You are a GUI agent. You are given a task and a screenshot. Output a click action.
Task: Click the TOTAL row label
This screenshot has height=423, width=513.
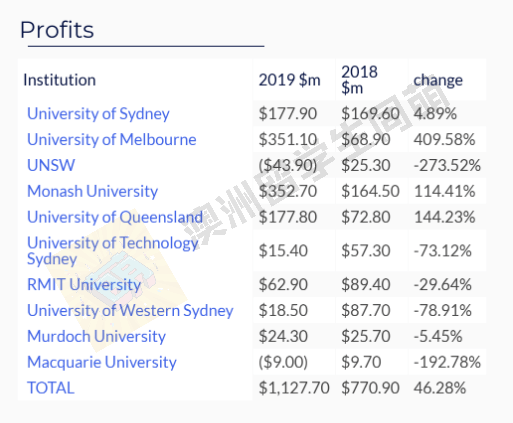pyautogui.click(x=51, y=388)
